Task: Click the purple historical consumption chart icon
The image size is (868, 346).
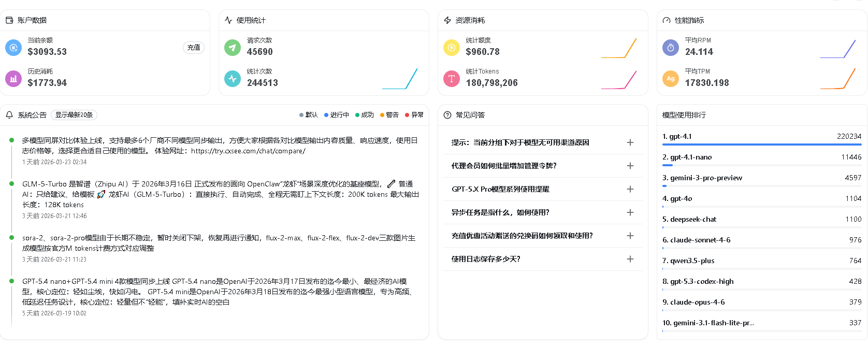Action: (x=13, y=79)
